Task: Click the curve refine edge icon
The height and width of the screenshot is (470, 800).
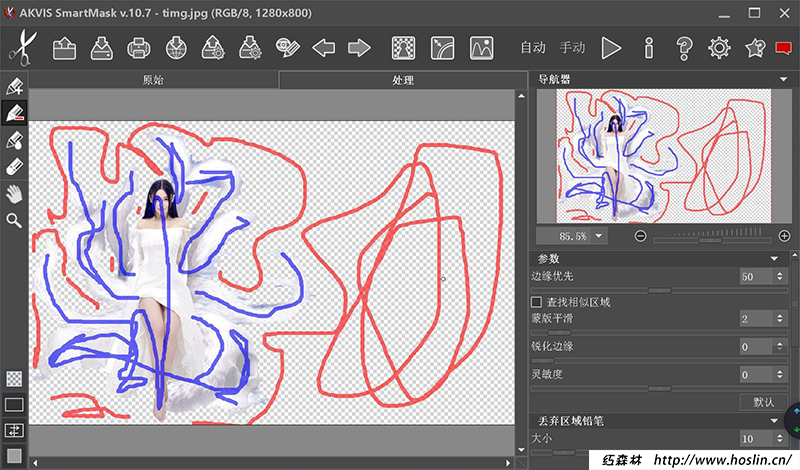Action: [x=442, y=48]
